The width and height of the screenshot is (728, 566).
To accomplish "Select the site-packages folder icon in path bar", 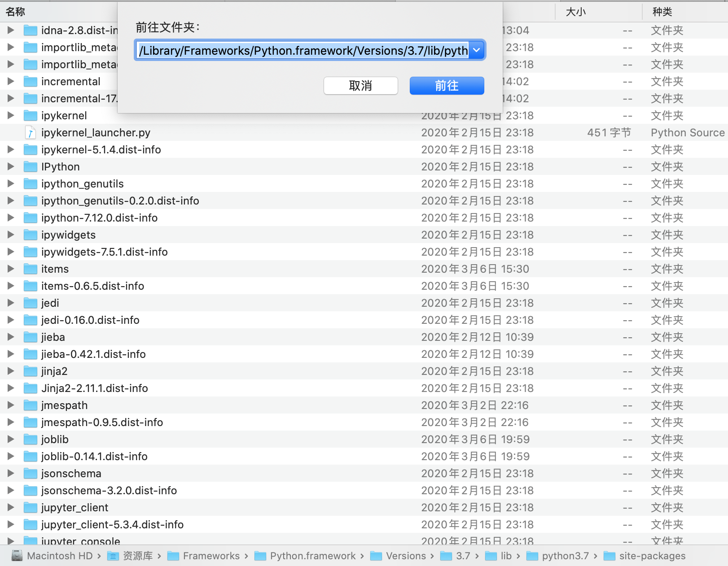I will click(610, 556).
